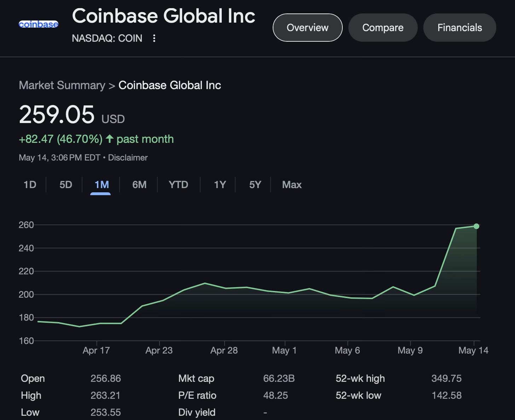Click the High value 263.21
515x420 pixels.
click(x=105, y=395)
